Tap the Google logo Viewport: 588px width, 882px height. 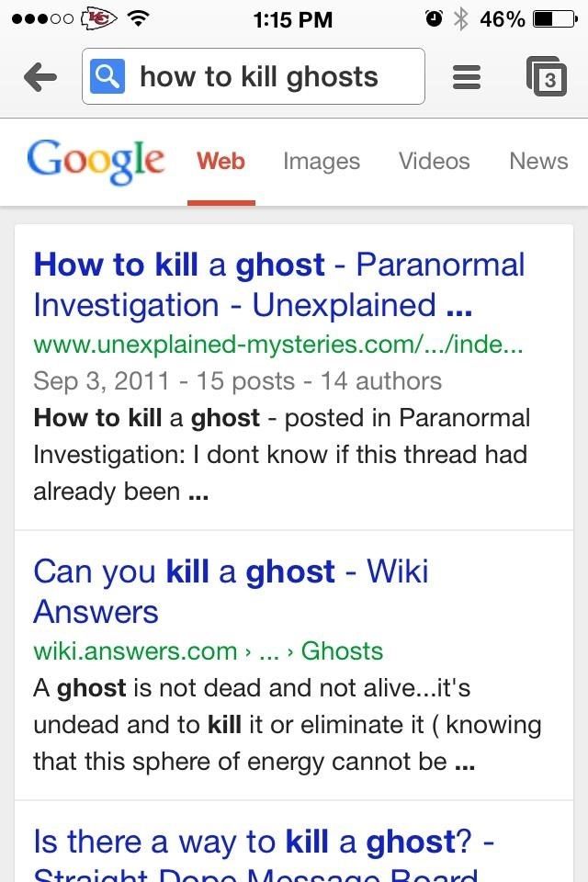pos(96,162)
